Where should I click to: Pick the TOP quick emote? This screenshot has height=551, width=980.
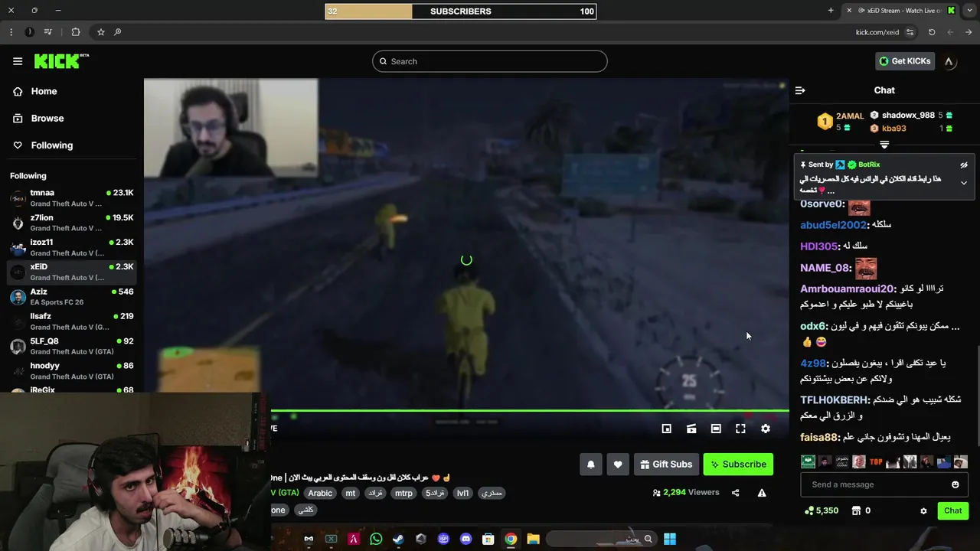[876, 461]
